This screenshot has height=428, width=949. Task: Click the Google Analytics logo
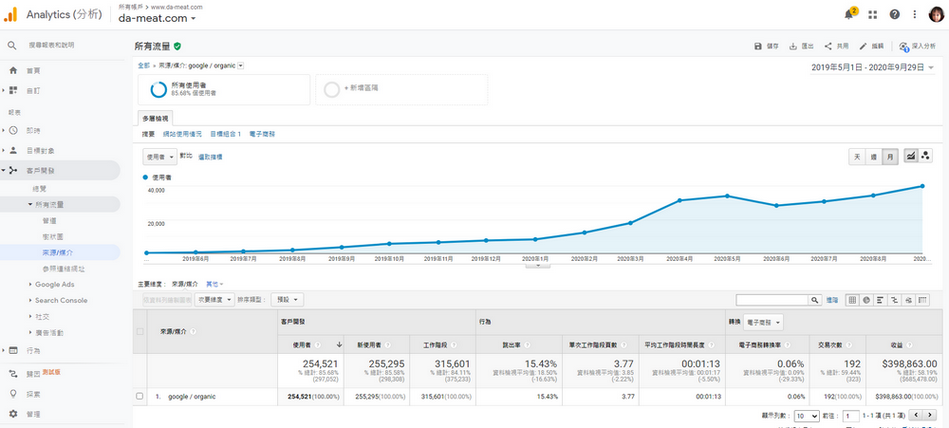11,15
